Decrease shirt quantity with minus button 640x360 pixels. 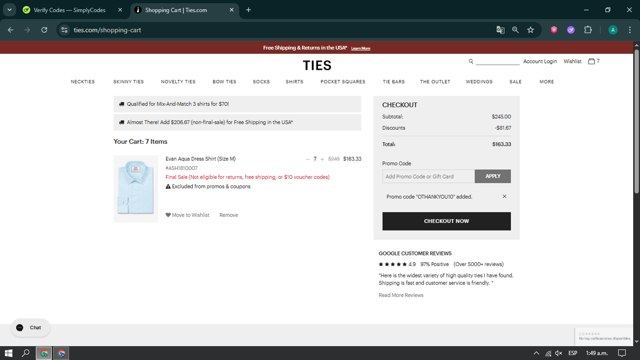pyautogui.click(x=308, y=159)
